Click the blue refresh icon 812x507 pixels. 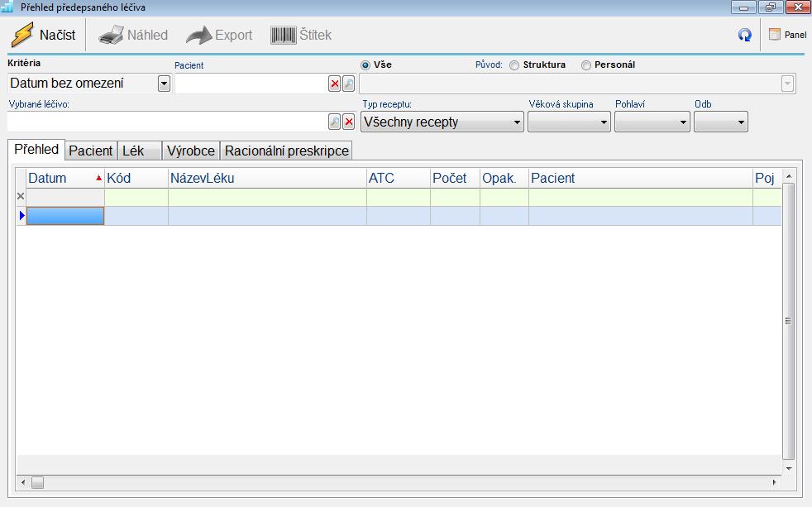tap(745, 35)
